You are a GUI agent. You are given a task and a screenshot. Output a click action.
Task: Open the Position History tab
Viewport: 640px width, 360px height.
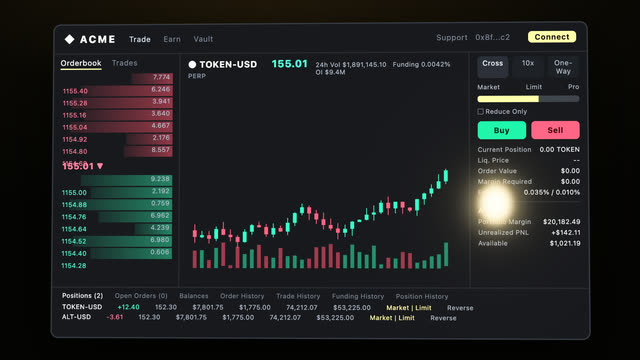tap(422, 297)
